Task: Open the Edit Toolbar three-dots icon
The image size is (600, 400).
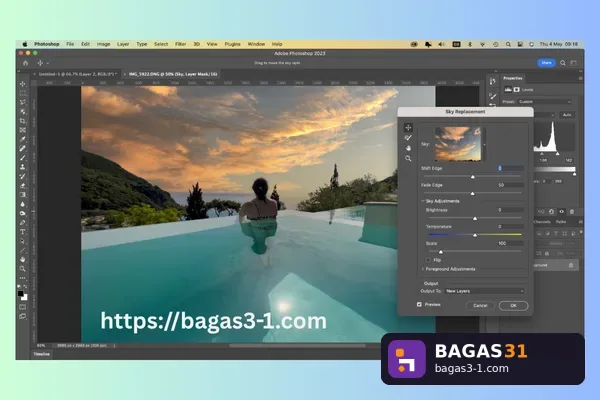Action: point(23,278)
